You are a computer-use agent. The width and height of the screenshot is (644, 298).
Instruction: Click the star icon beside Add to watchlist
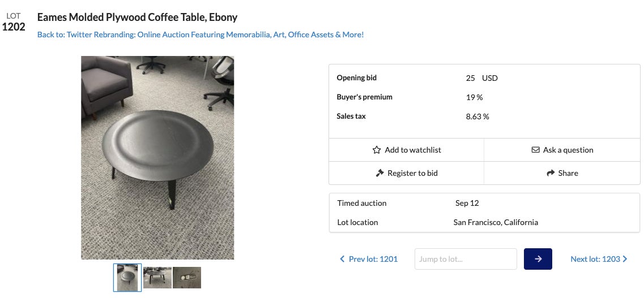377,150
